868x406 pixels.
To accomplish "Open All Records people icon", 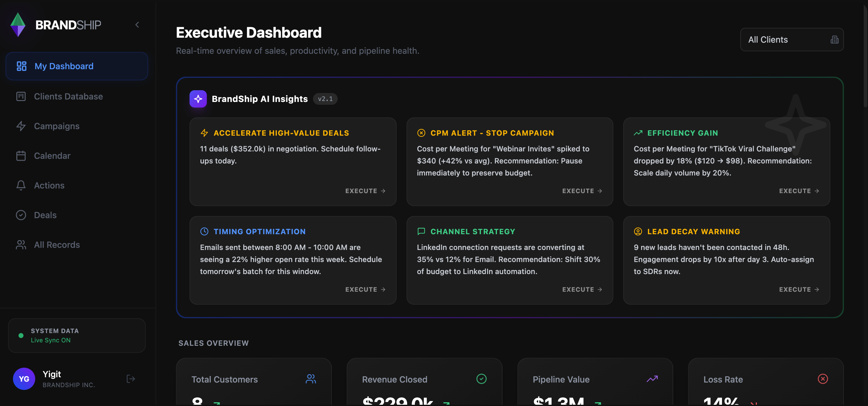I will coord(21,244).
